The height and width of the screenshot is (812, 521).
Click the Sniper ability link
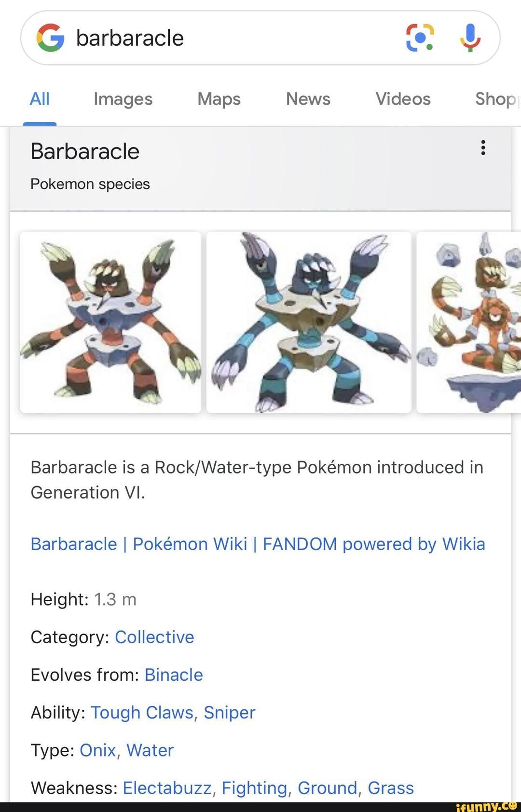point(229,712)
